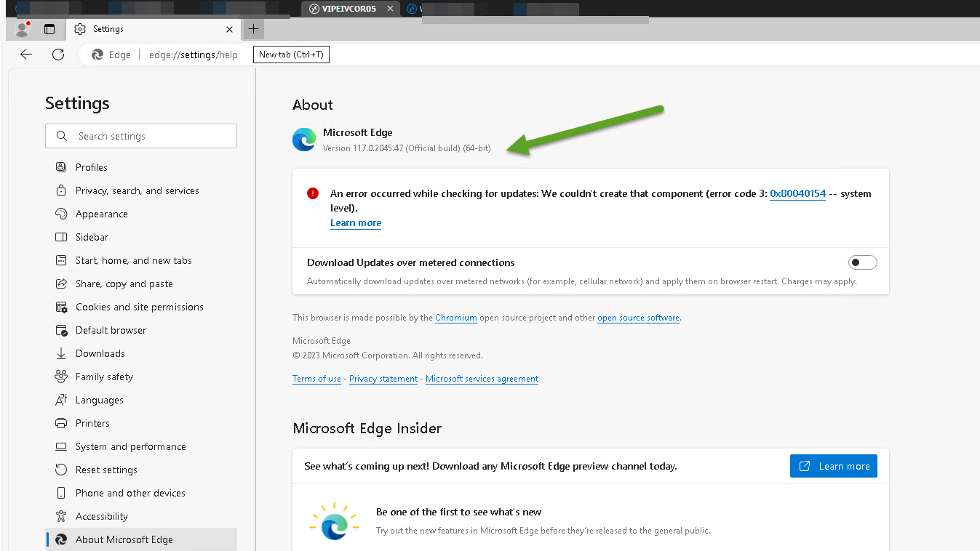Click the Cookies and site permissions icon
The width and height of the screenshot is (980, 551).
pyautogui.click(x=61, y=307)
